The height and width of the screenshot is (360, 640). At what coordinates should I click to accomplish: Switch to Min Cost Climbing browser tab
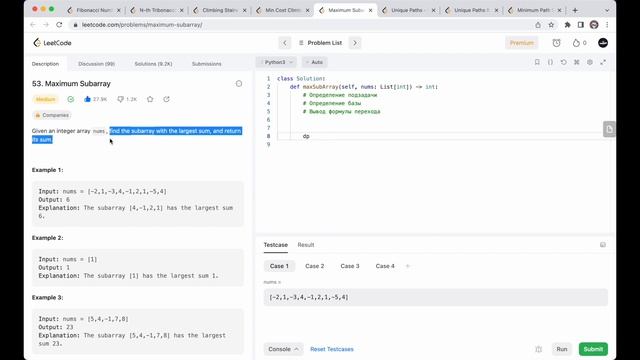point(283,10)
